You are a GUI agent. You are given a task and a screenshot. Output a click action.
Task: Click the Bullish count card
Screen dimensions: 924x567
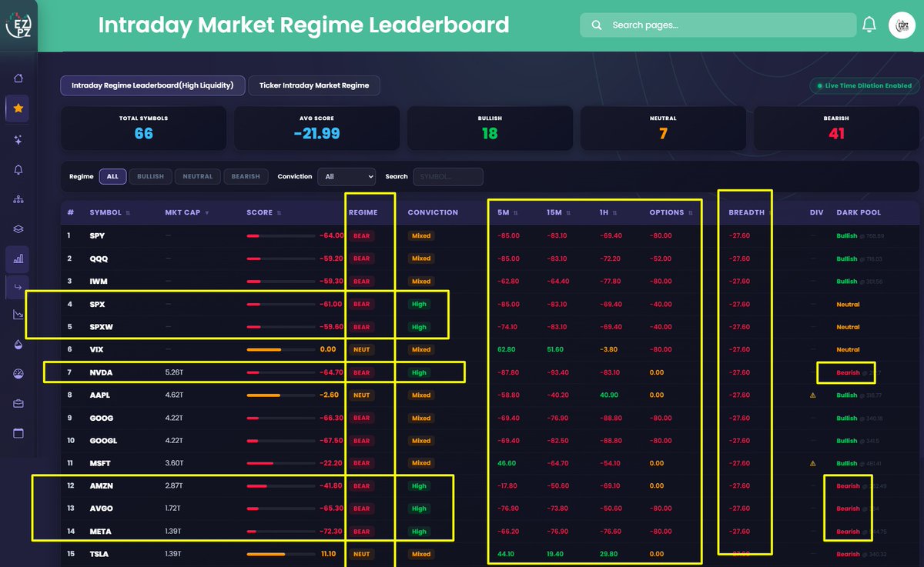tap(490, 128)
